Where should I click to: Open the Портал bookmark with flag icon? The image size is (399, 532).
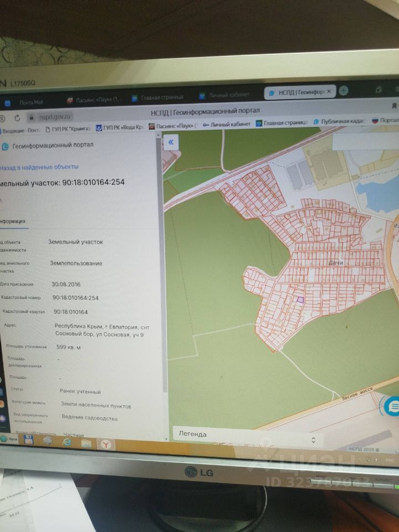point(385,120)
